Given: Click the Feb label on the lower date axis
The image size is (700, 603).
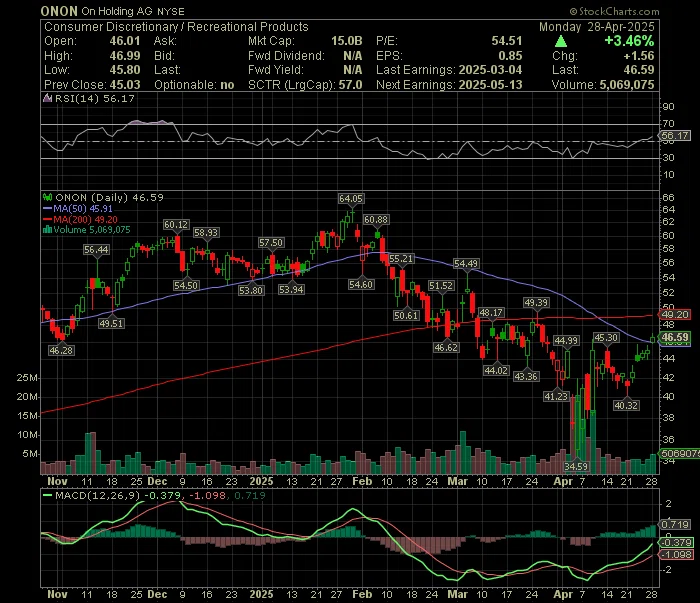Looking at the screenshot, I should click(x=362, y=594).
